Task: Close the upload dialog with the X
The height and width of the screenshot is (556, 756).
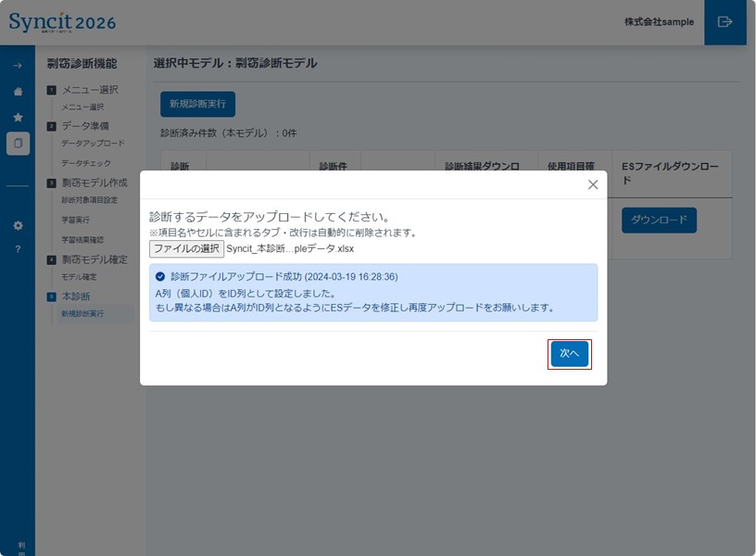Action: [593, 184]
